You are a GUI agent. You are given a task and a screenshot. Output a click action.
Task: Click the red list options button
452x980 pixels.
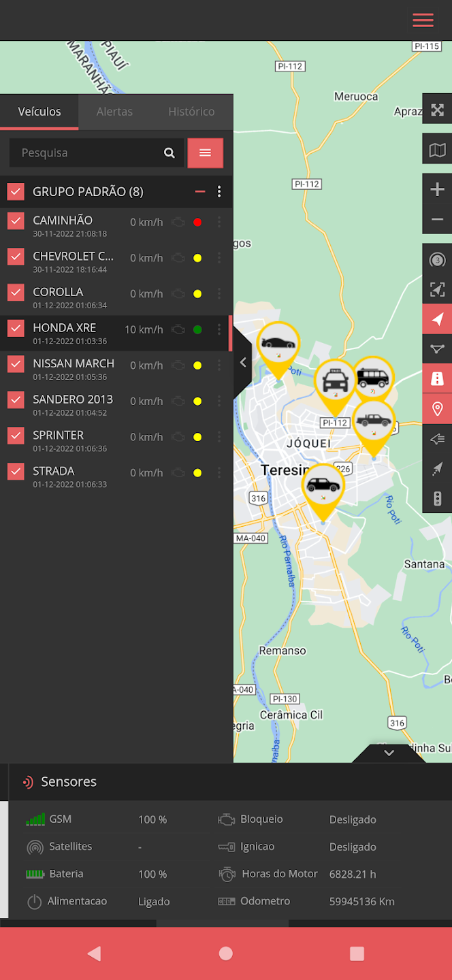tap(205, 153)
